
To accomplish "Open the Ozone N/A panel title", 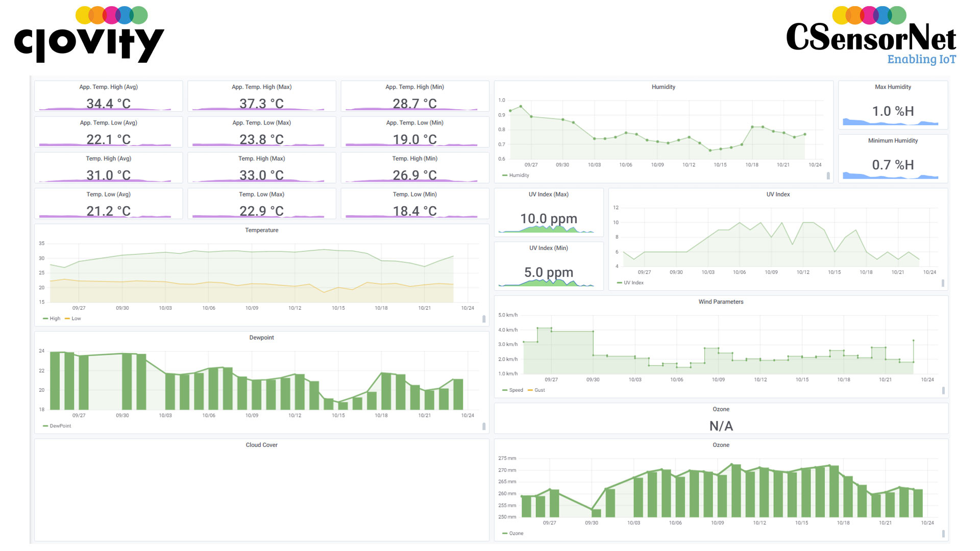I will (721, 409).
